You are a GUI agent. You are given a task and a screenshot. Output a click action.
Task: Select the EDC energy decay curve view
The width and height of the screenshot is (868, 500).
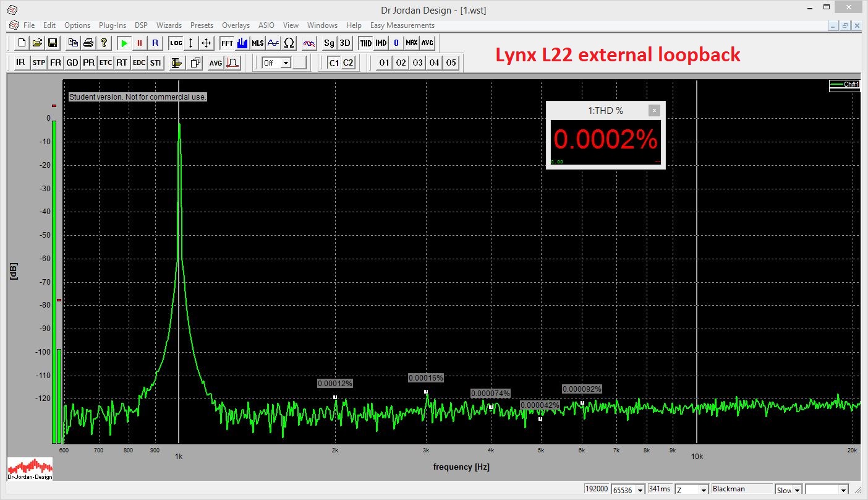pos(138,62)
